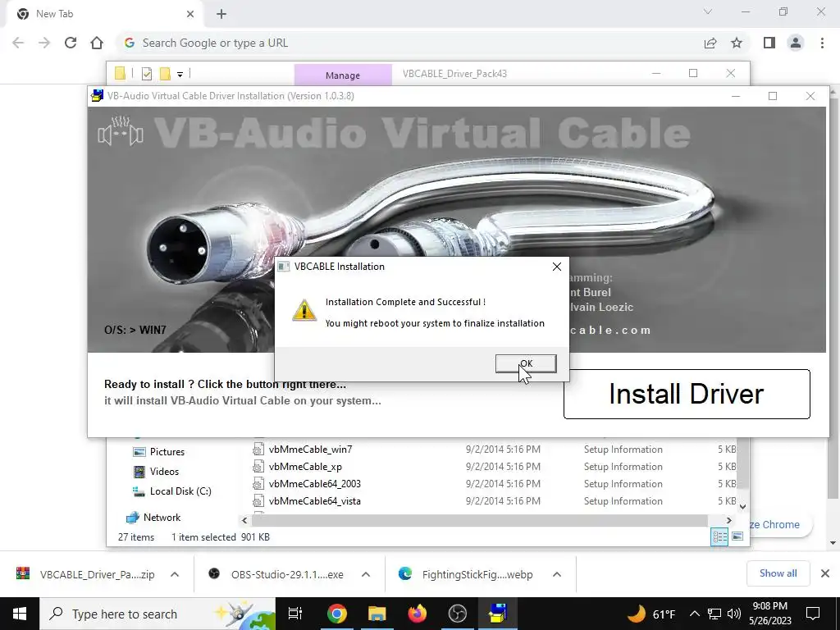
Task: Open the Chrome home page icon
Action: pos(97,43)
